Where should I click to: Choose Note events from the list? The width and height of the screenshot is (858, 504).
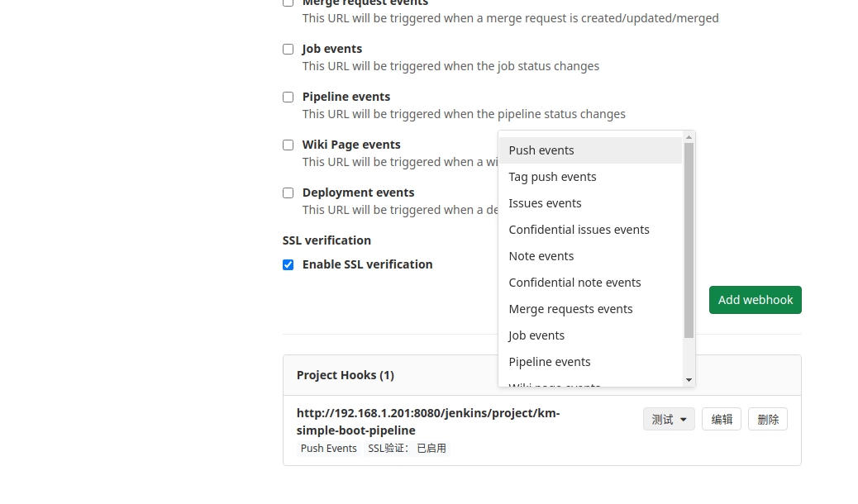pyautogui.click(x=541, y=256)
